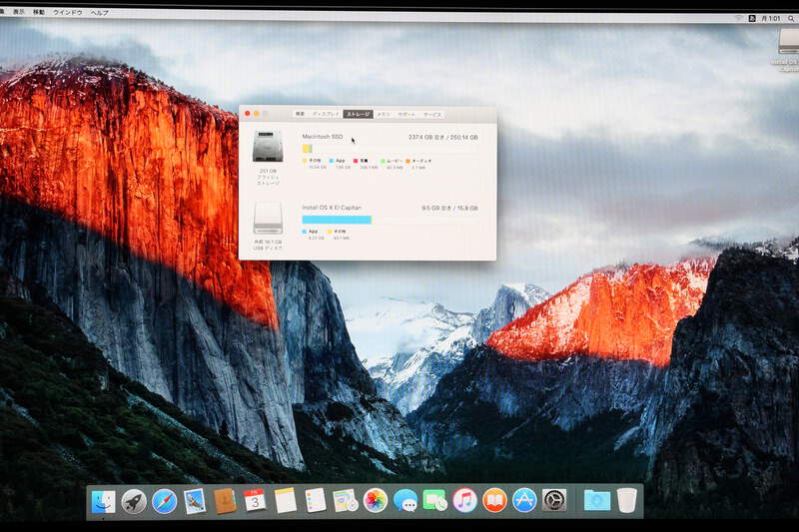
Task: Select the メモリ tab
Action: coord(384,115)
